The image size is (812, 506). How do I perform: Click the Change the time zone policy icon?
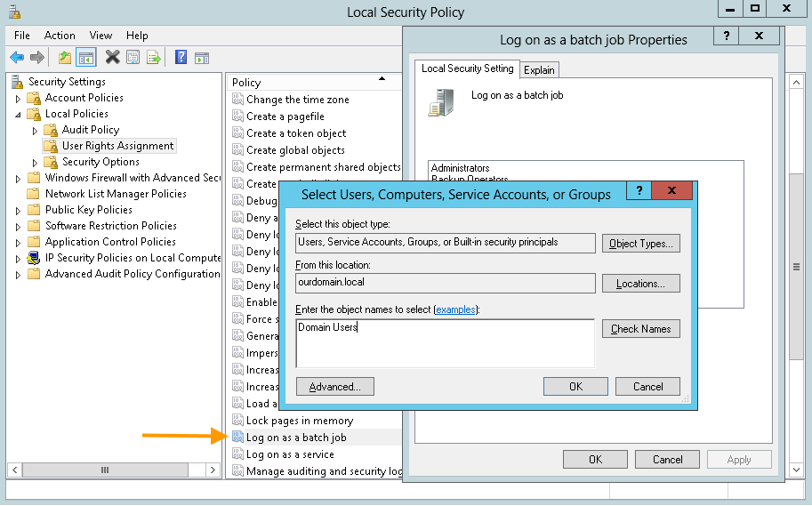coord(237,99)
